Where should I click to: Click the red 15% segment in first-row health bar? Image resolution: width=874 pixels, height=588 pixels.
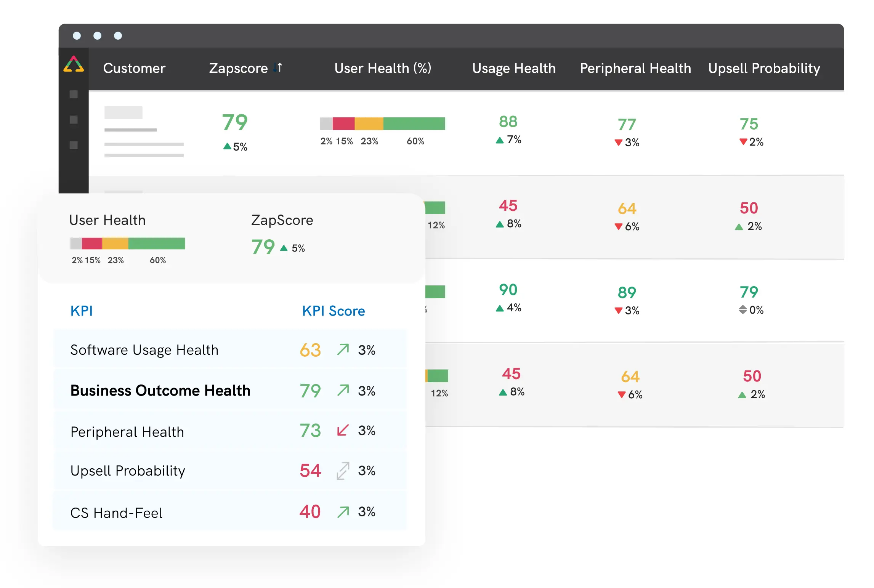coord(343,123)
